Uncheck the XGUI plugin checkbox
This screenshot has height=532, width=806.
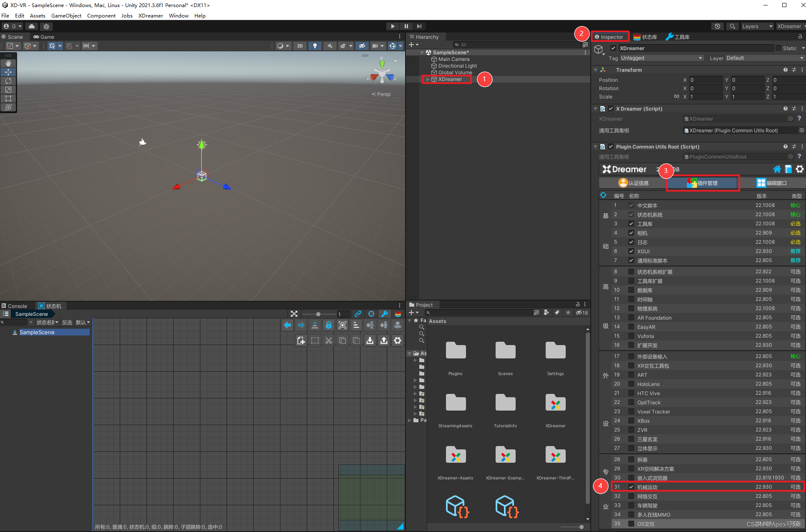631,251
